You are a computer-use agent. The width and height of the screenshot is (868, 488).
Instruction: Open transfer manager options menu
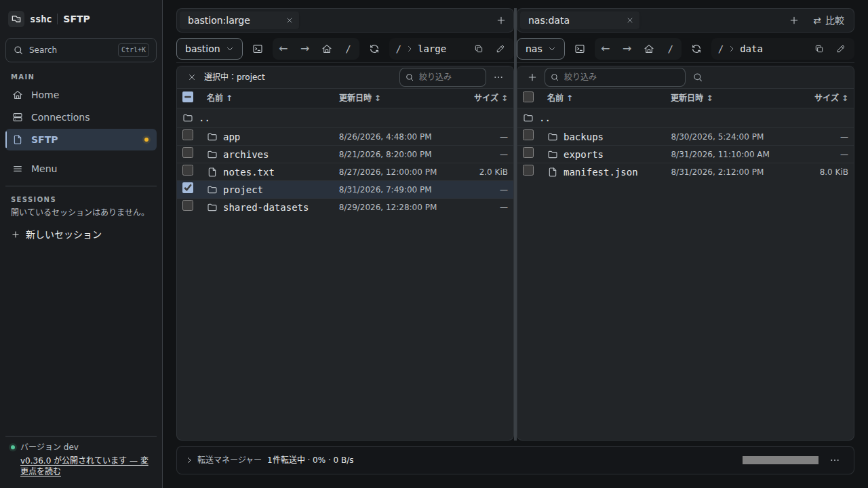(835, 460)
